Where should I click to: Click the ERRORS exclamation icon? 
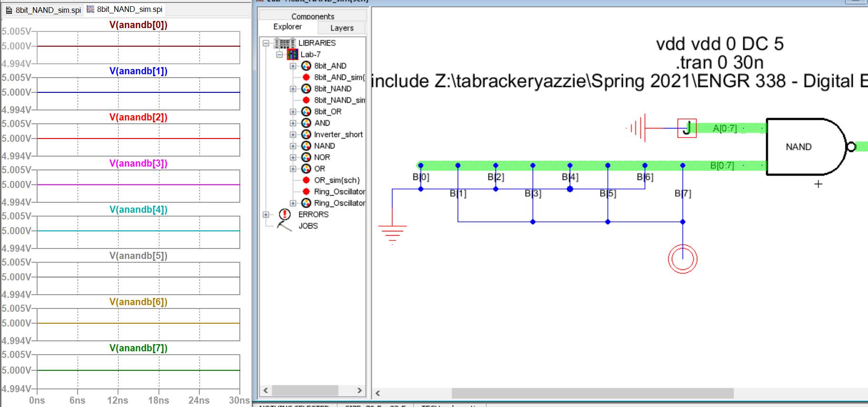click(x=285, y=215)
